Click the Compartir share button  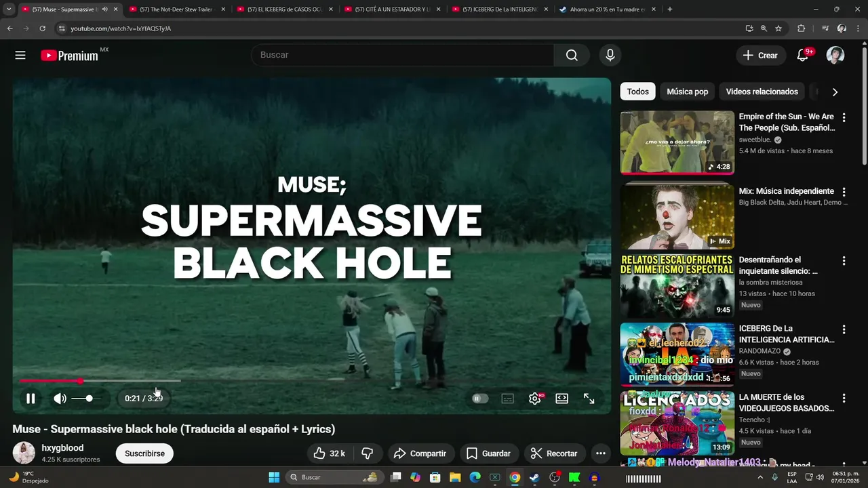tap(420, 453)
